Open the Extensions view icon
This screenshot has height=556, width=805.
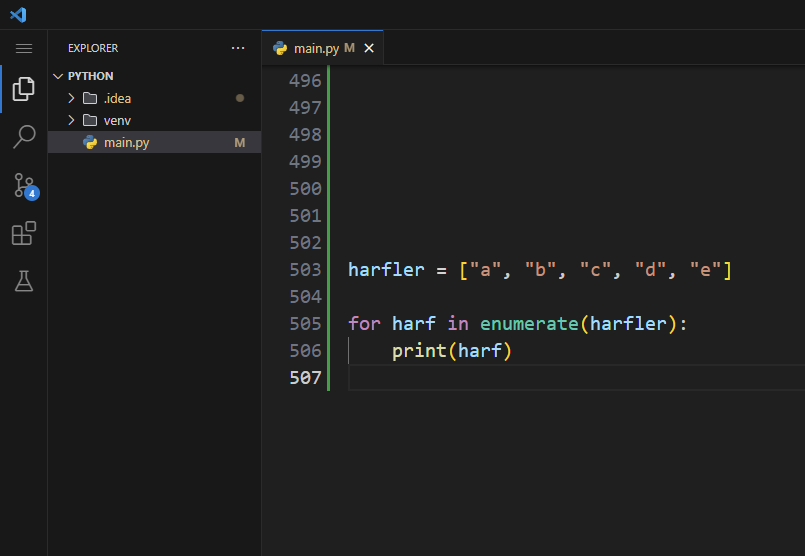click(24, 233)
